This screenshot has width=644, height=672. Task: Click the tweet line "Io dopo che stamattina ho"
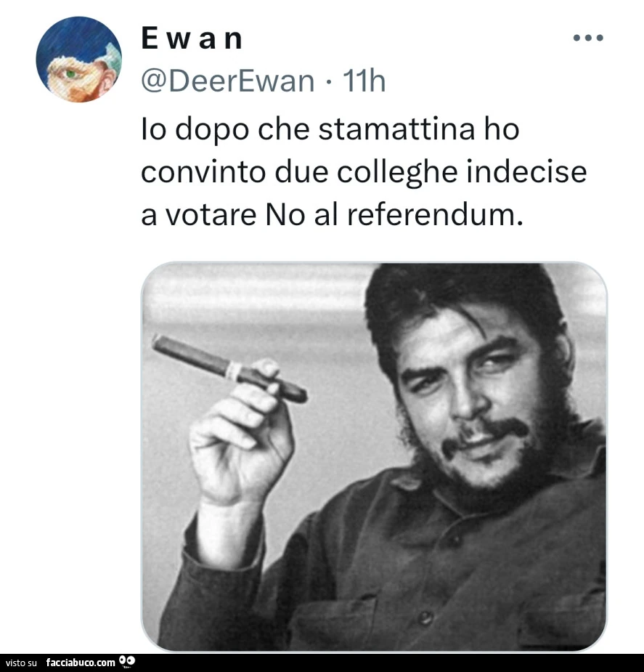330,130
